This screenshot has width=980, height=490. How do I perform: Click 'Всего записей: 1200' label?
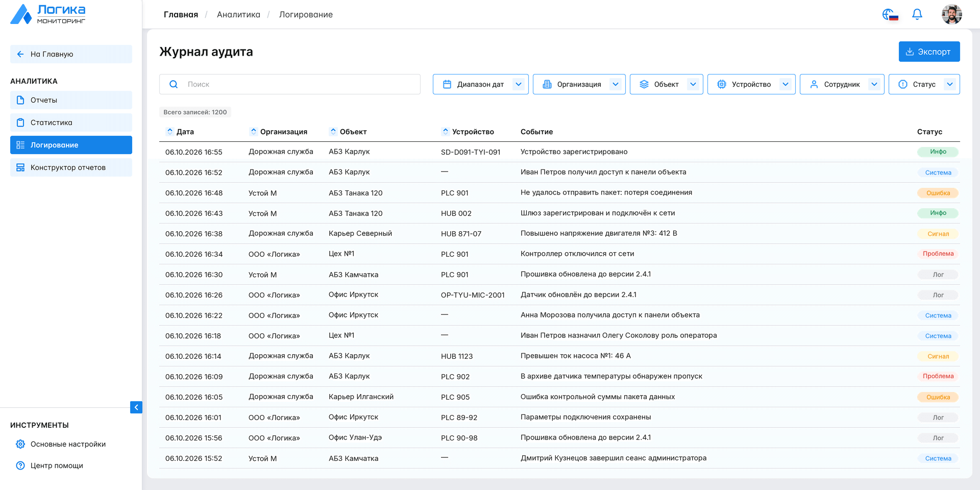point(195,112)
